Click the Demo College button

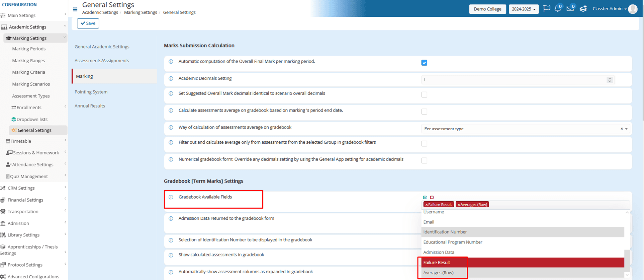pyautogui.click(x=487, y=9)
